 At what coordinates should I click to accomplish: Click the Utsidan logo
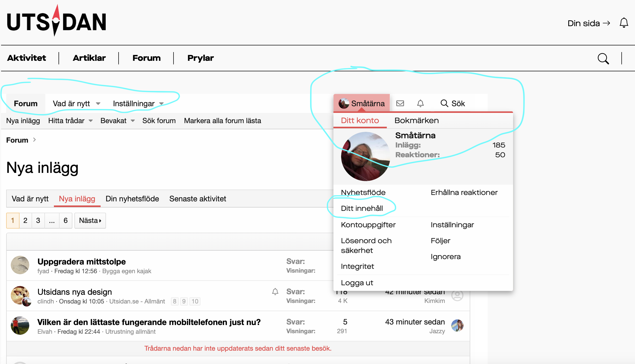[56, 22]
